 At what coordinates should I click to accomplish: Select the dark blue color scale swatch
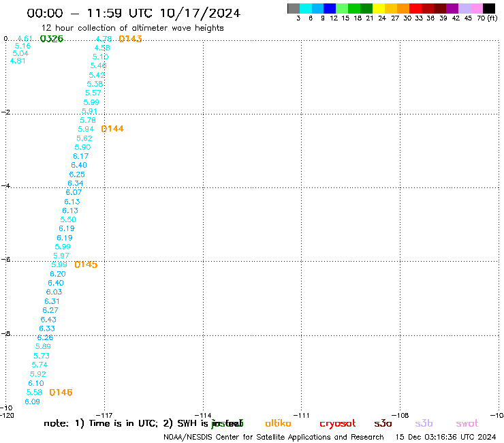pos(330,8)
